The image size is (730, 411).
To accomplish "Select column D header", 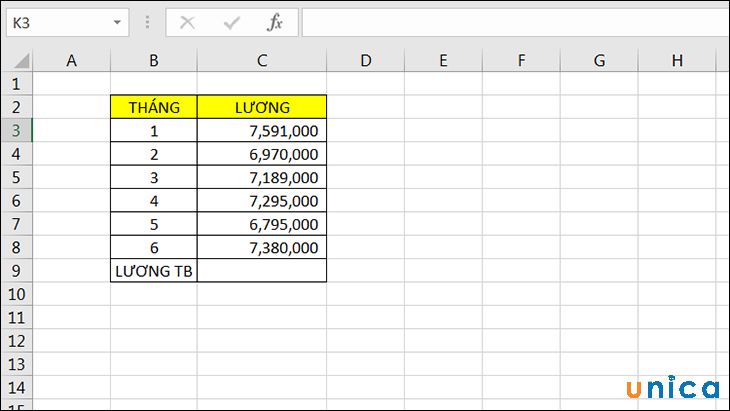I will click(365, 61).
